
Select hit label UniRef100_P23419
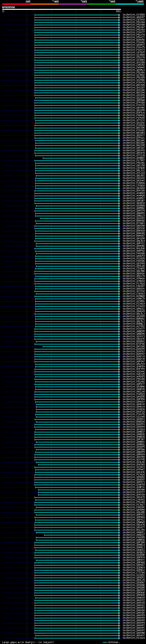click(134, 304)
